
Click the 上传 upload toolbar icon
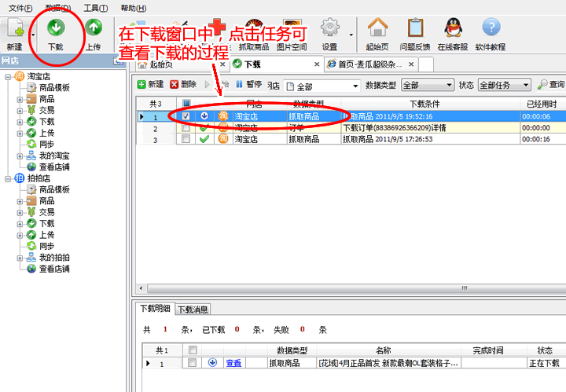click(x=93, y=35)
